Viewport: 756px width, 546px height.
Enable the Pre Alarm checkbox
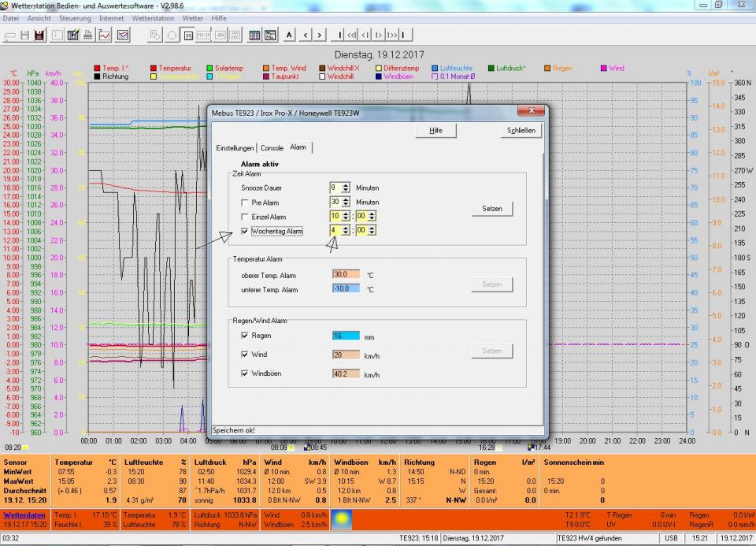point(244,202)
